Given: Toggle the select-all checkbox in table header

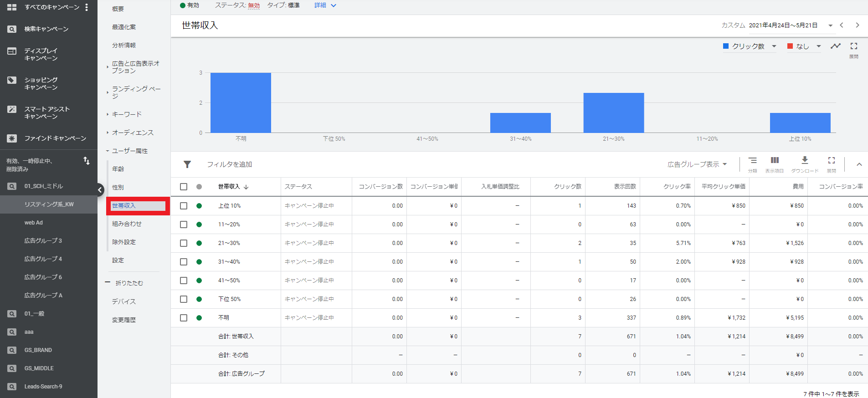Looking at the screenshot, I should tap(184, 187).
